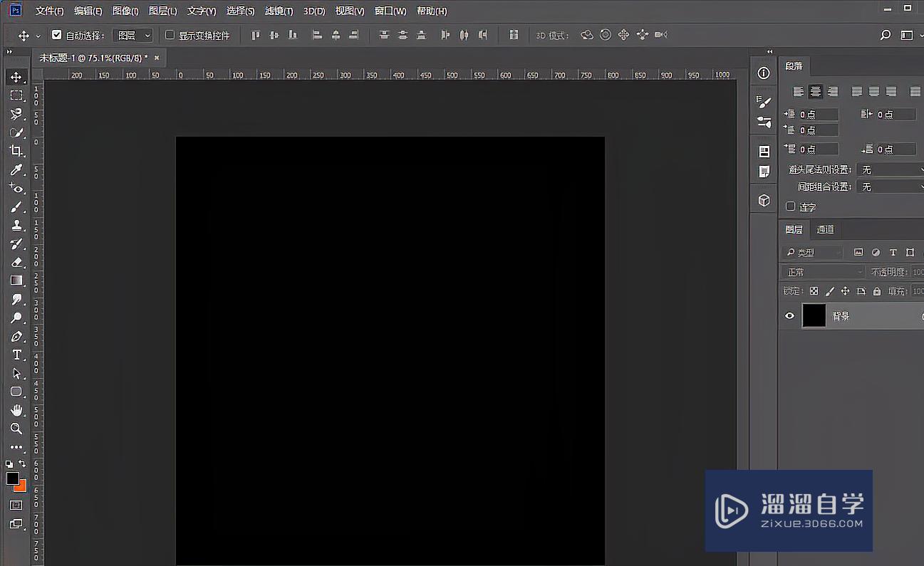Select the History Brush tool
The width and height of the screenshot is (924, 566).
[x=16, y=243]
